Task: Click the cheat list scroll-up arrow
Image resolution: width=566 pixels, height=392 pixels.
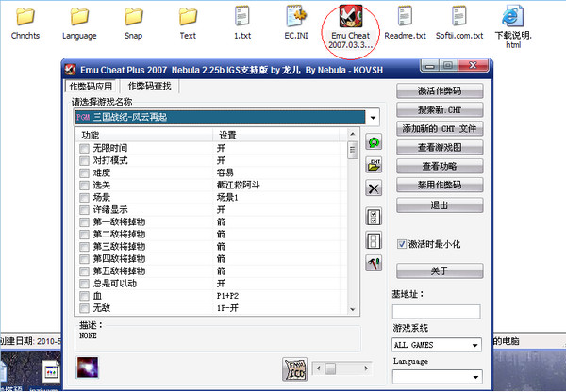Action: [353, 134]
